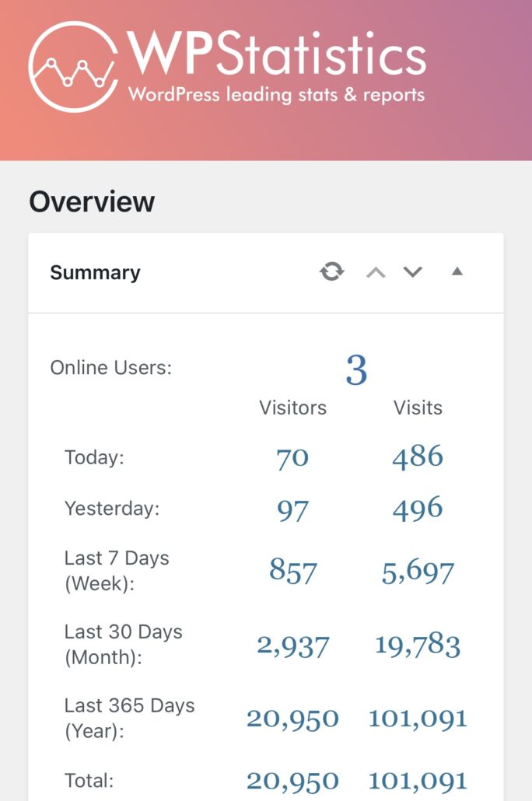The height and width of the screenshot is (801, 532).
Task: Open the last 30 days visits count of 19,783
Action: tap(418, 645)
